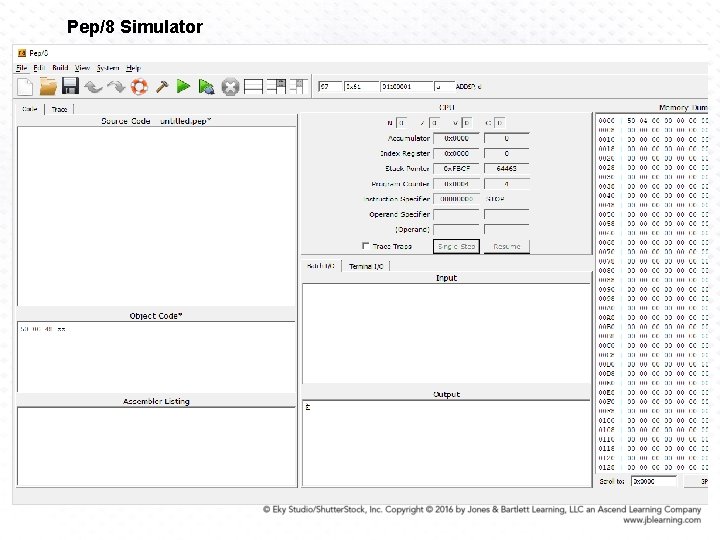Image resolution: width=720 pixels, height=540 pixels.
Task: Switch to the code and CPU layout icon
Action: (x=276, y=86)
